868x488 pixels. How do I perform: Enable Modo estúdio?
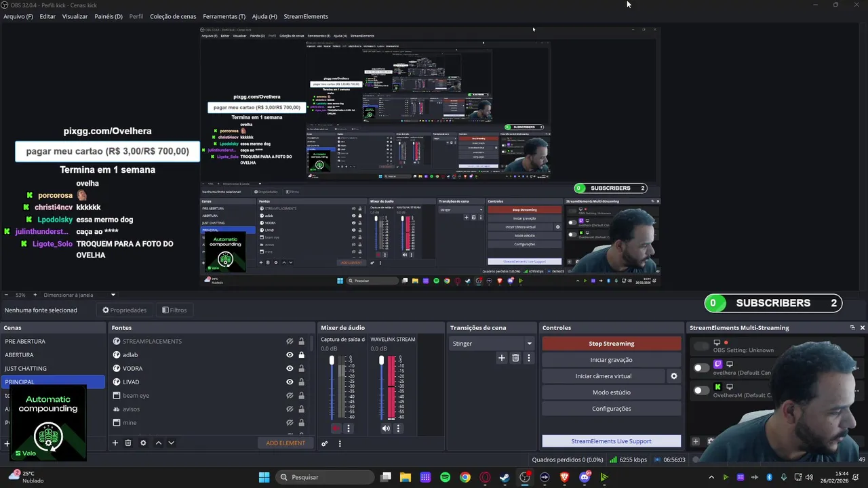click(x=611, y=392)
